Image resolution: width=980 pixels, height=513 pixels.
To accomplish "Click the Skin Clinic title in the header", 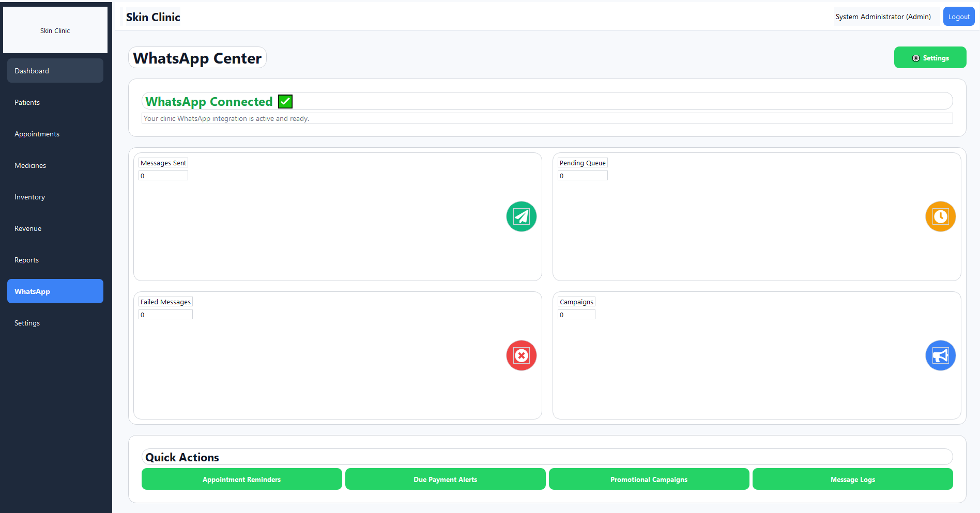I will coord(153,17).
